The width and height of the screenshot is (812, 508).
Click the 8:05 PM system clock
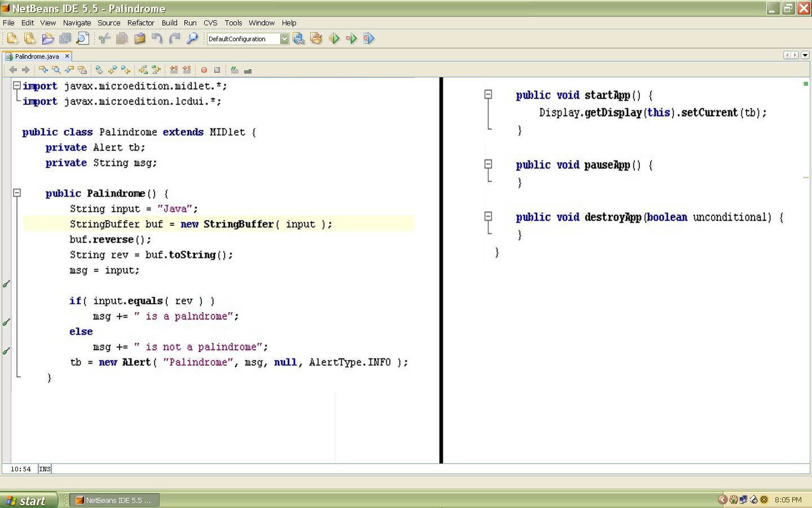(788, 500)
